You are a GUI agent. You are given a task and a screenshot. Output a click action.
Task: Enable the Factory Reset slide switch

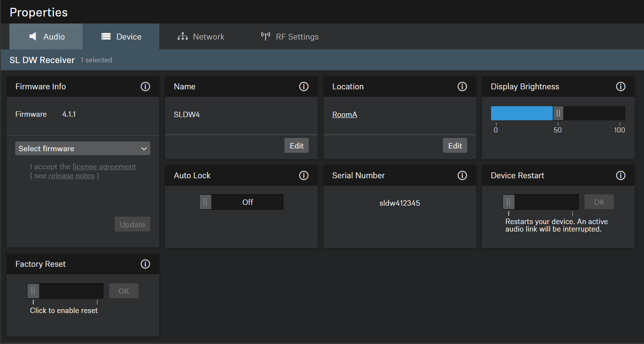tap(33, 291)
